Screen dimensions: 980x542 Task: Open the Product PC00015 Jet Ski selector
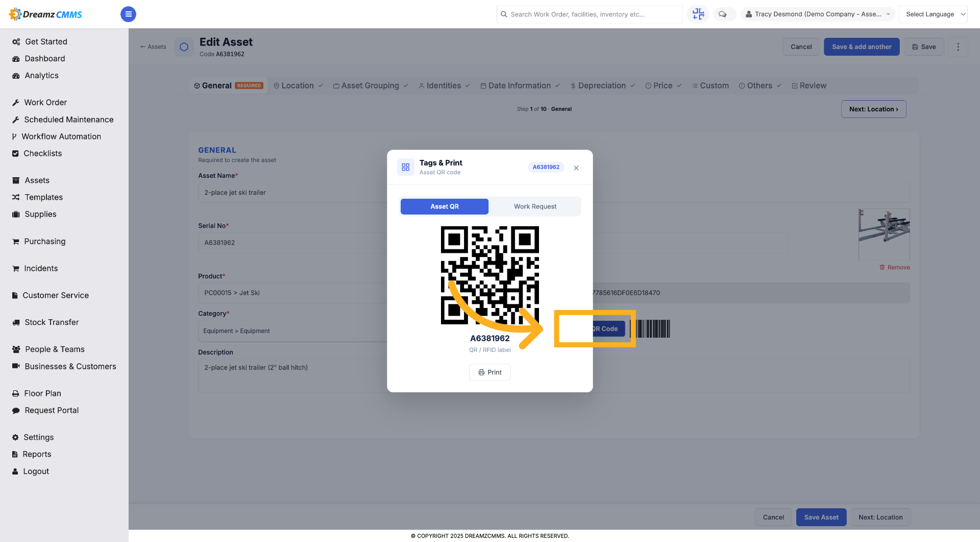[x=292, y=293]
